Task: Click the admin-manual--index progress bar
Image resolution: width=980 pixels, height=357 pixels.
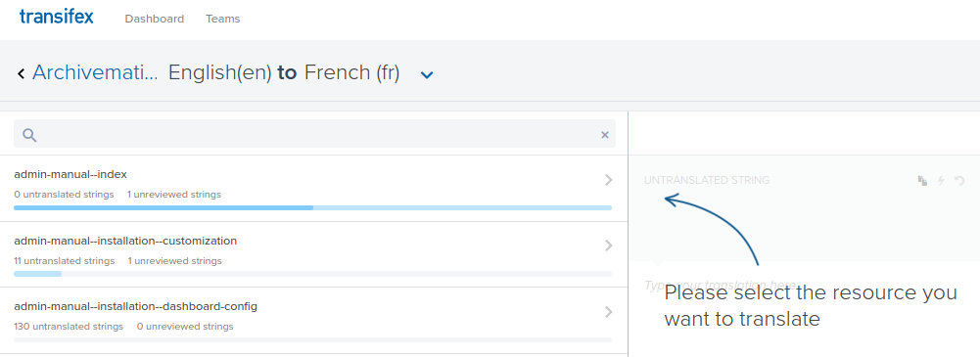Action: point(312,207)
